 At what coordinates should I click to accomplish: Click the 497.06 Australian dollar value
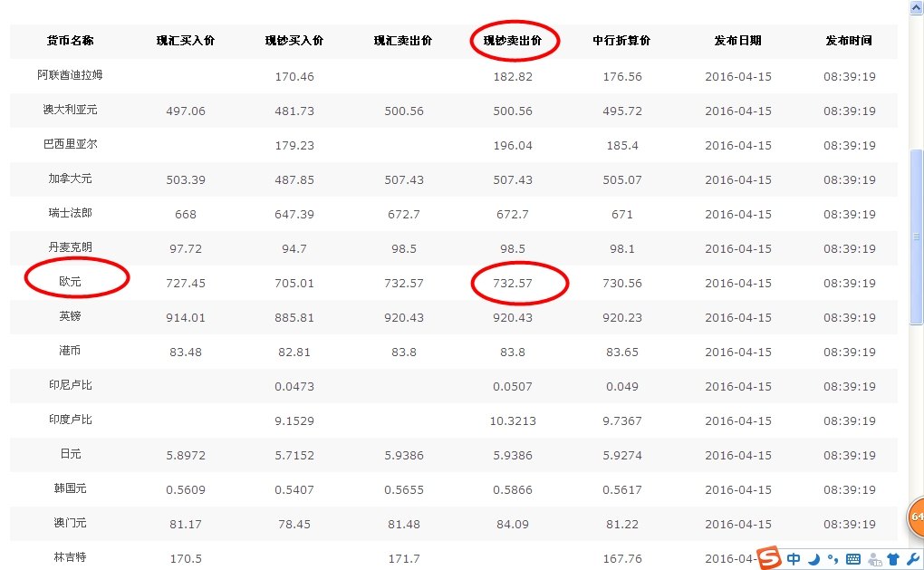[x=186, y=111]
